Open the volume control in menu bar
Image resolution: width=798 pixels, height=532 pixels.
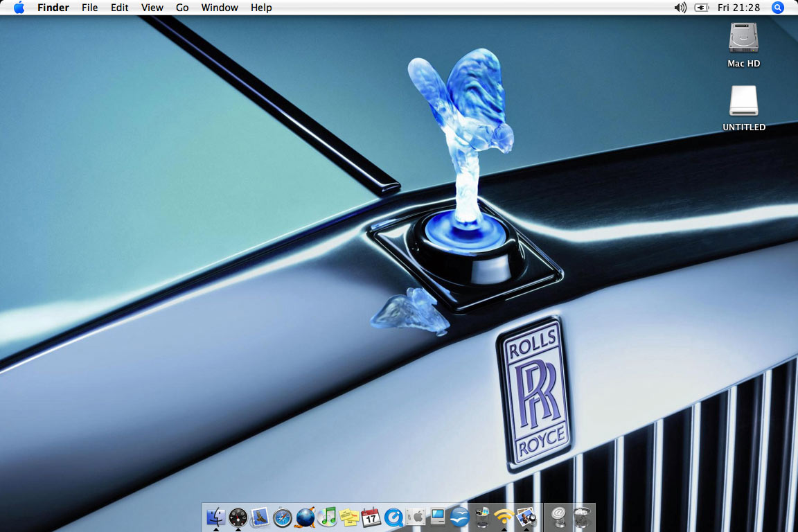click(x=680, y=8)
